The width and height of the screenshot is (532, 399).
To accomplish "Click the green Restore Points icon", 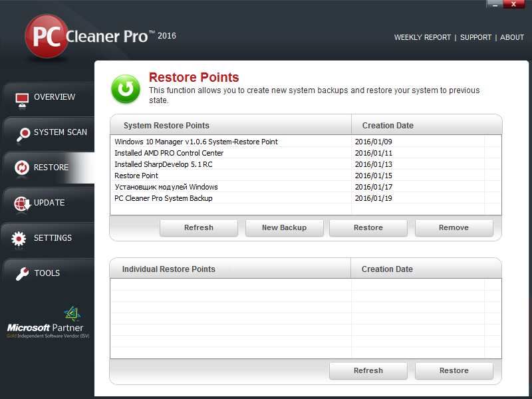I will (x=126, y=88).
